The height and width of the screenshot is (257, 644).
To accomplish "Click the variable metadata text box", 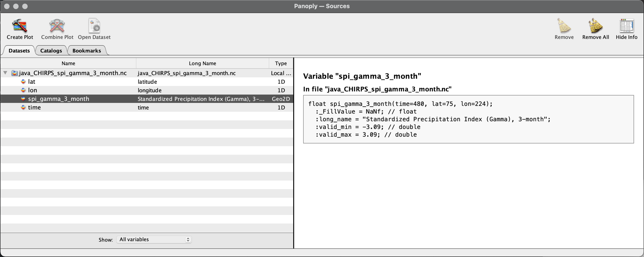I will (468, 119).
